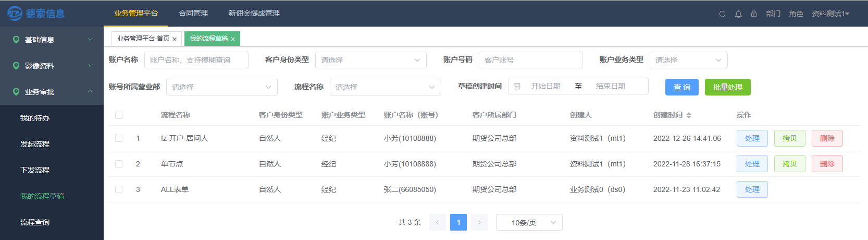Open notifications bell icon
This screenshot has width=868, height=240.
(x=738, y=14)
